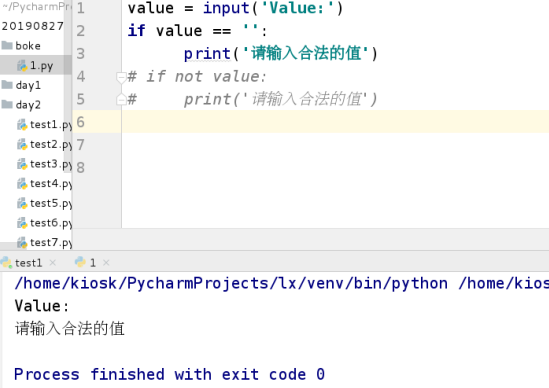Click the day1 folder icon

(7, 84)
